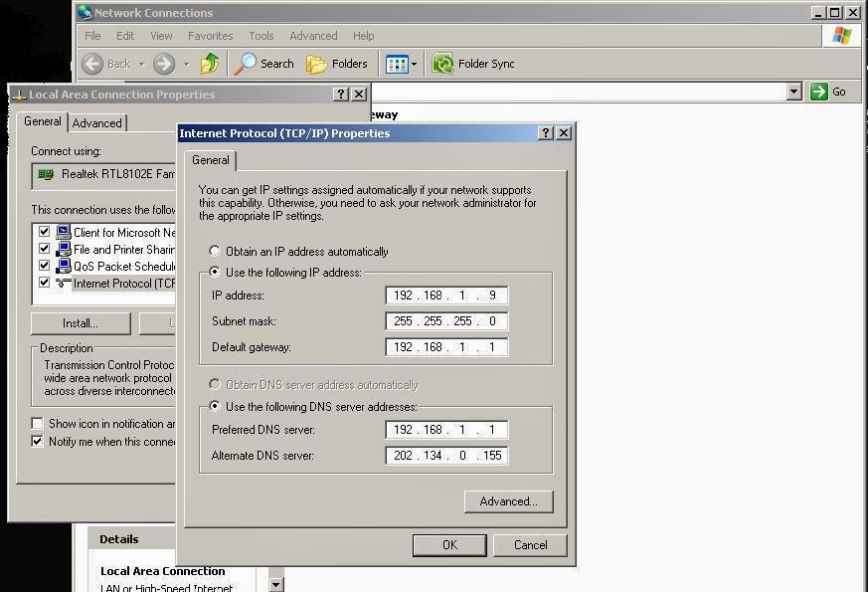Screen dimensions: 868x592
Task: Open the Help menu
Action: pos(364,36)
